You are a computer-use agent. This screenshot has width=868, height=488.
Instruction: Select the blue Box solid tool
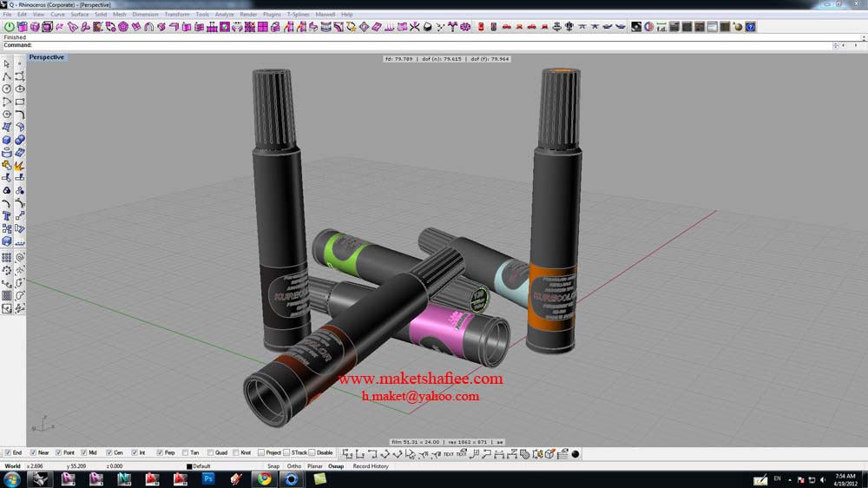[7, 140]
